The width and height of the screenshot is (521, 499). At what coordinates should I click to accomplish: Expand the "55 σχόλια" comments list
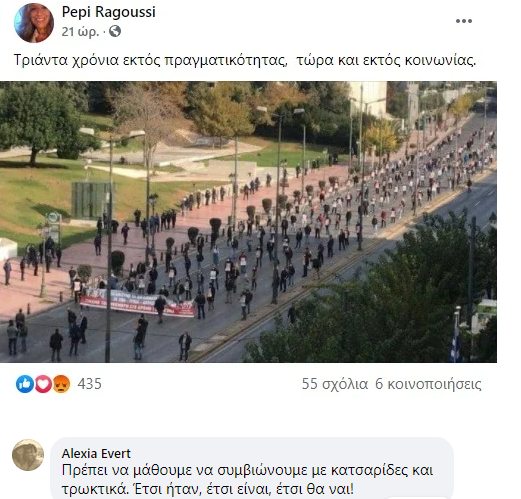coord(335,384)
